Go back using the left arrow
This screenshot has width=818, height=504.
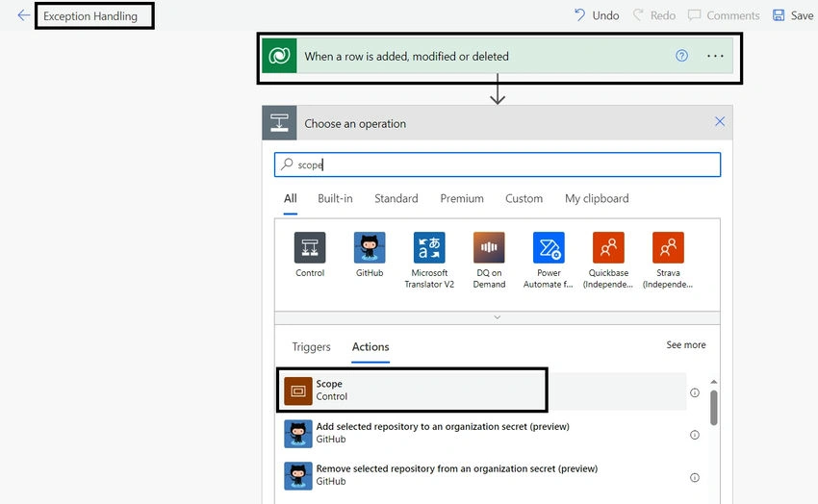(23, 15)
